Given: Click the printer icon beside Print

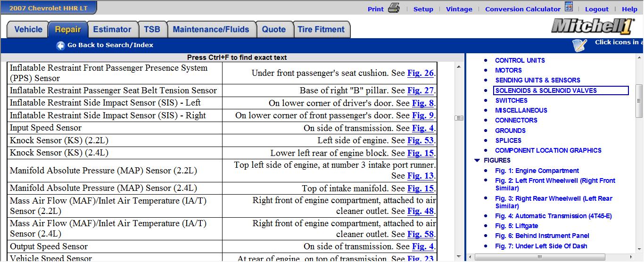Looking at the screenshot, I should coord(394,8).
